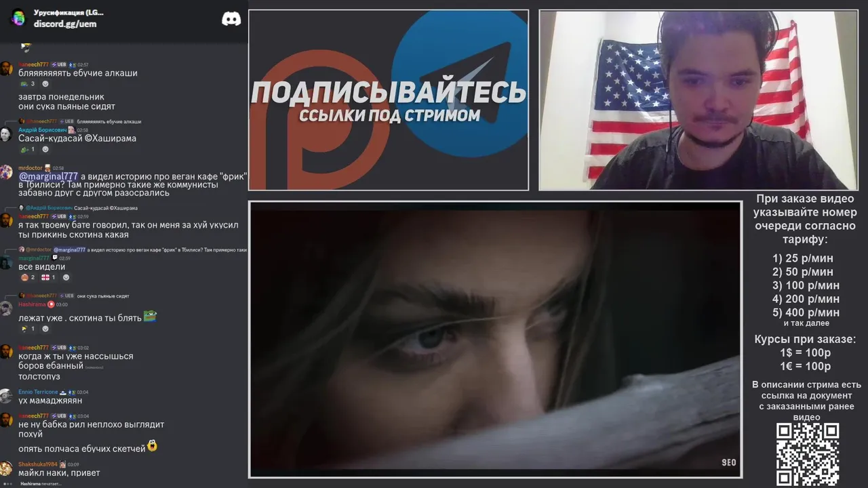Click the Pepe emoji in Hashirama's message
Image resolution: width=868 pixels, height=488 pixels.
[x=150, y=316]
